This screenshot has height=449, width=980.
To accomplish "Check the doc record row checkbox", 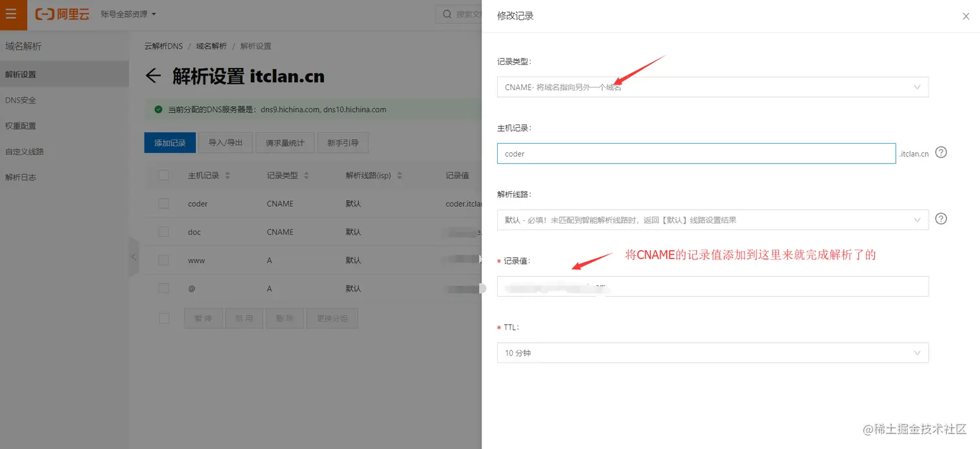I will 164,232.
